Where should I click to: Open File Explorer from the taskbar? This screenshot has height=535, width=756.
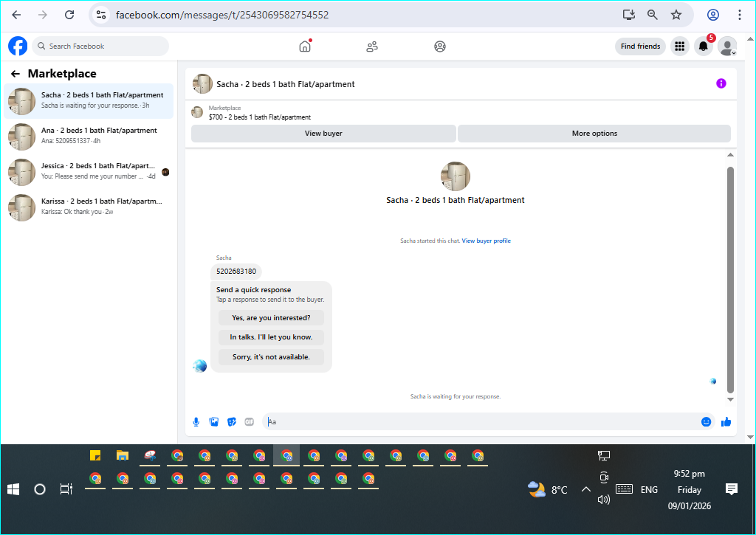pos(123,455)
